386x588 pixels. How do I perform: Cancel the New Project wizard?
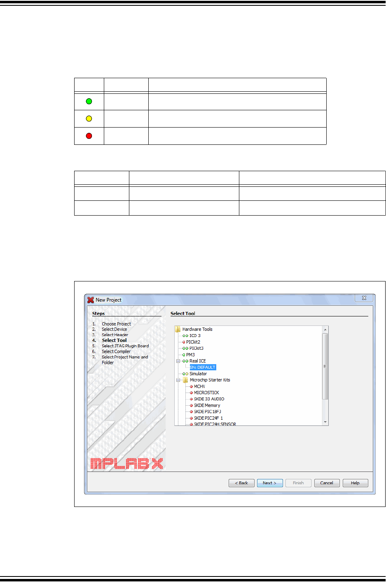point(327,483)
